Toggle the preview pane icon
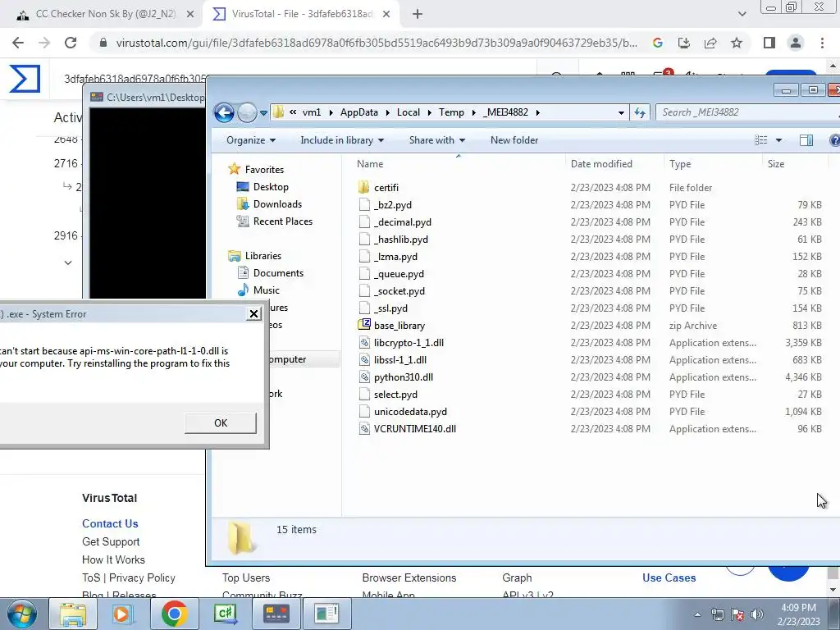The image size is (840, 630). click(806, 140)
